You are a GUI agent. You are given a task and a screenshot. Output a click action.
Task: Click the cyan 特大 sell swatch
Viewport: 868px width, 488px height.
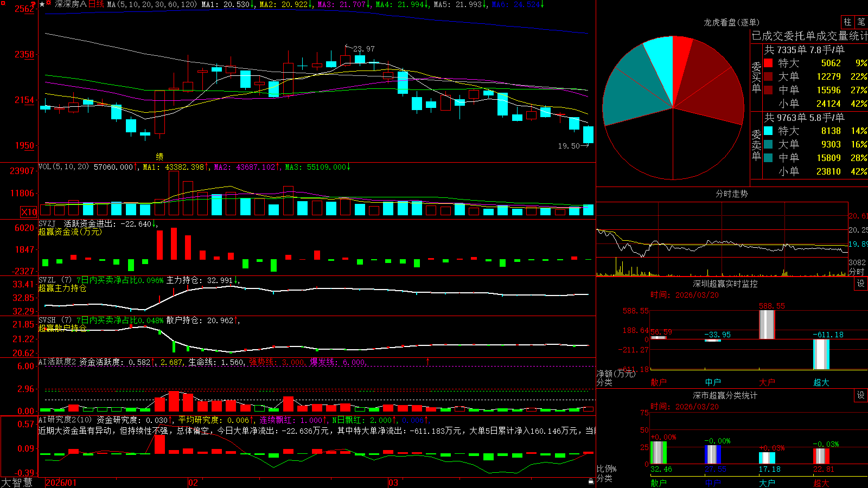pyautogui.click(x=768, y=131)
